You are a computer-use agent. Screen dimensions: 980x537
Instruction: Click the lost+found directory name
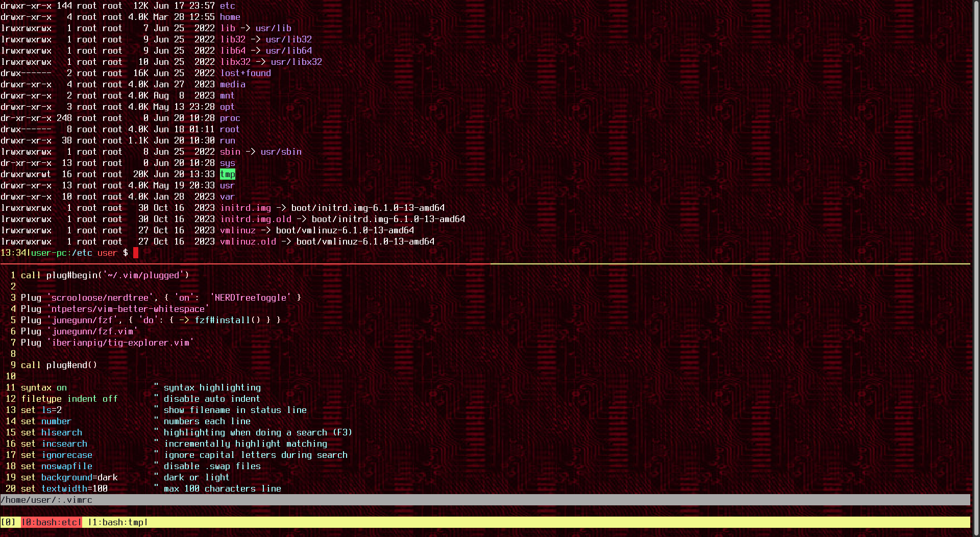click(246, 73)
